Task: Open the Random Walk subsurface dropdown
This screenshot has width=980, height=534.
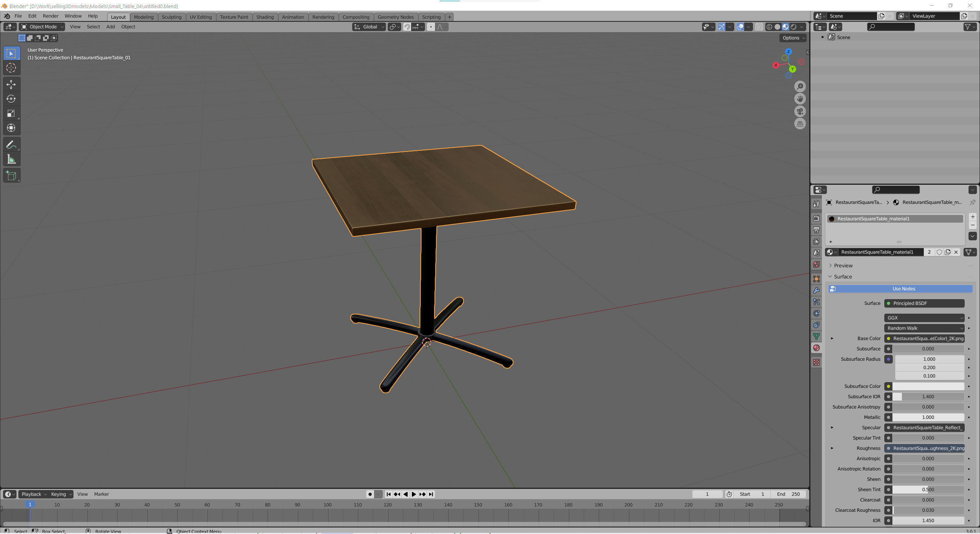Action: (x=924, y=328)
